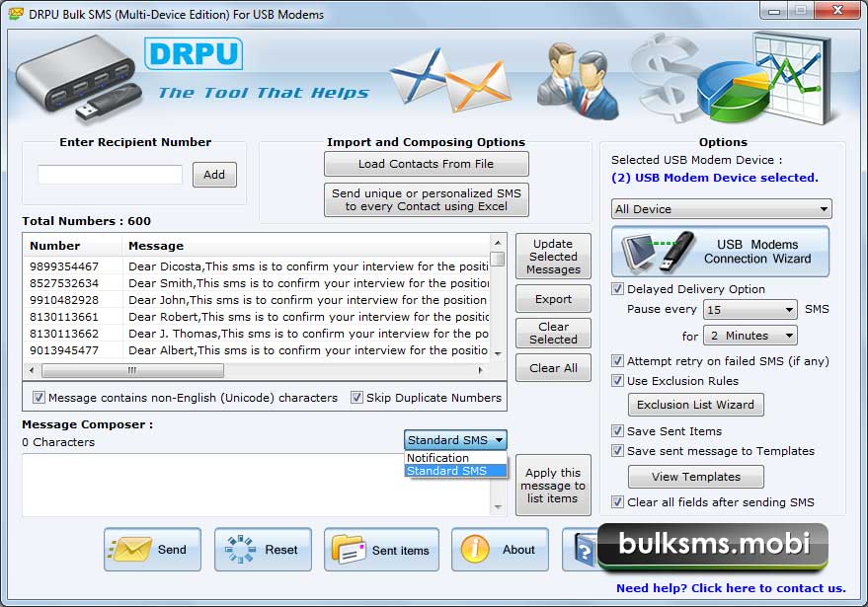Click the horizontal scrollbar thumb of message list
This screenshot has height=607, width=868.
(133, 370)
